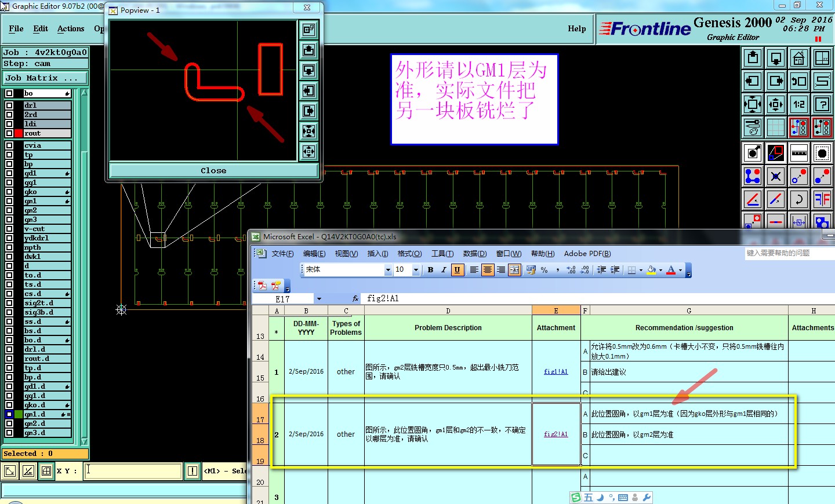The image size is (835, 504).
Task: Click the 1:2 zoom scale icon
Action: 799,104
